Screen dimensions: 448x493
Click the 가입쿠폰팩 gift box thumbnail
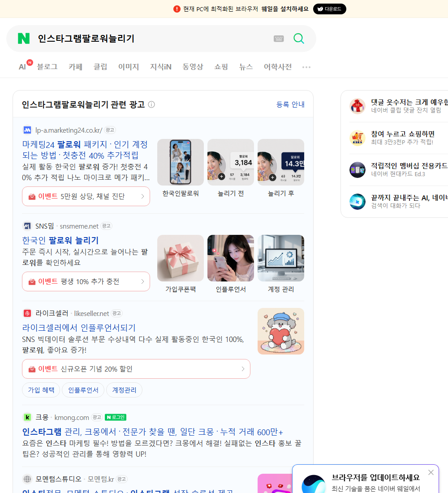181,258
